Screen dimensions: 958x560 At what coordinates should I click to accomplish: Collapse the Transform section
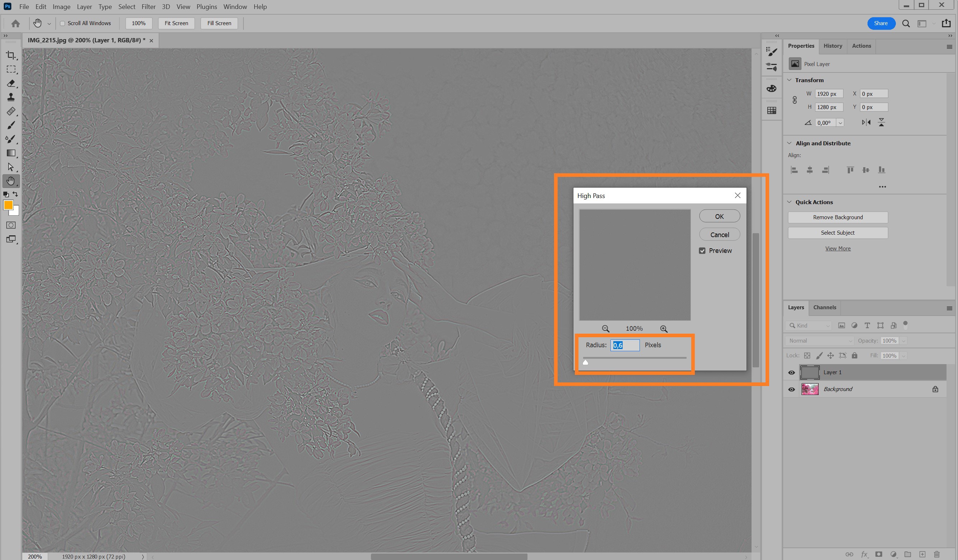tap(789, 80)
